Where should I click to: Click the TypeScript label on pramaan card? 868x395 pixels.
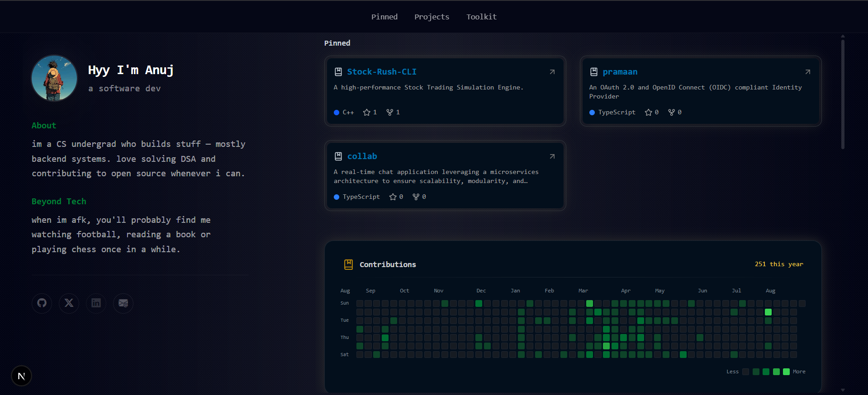point(617,112)
